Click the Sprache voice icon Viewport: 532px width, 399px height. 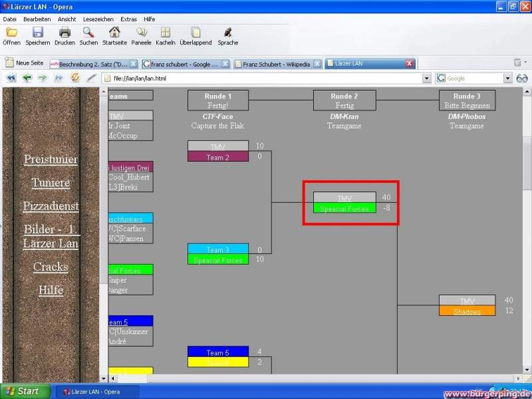click(227, 33)
